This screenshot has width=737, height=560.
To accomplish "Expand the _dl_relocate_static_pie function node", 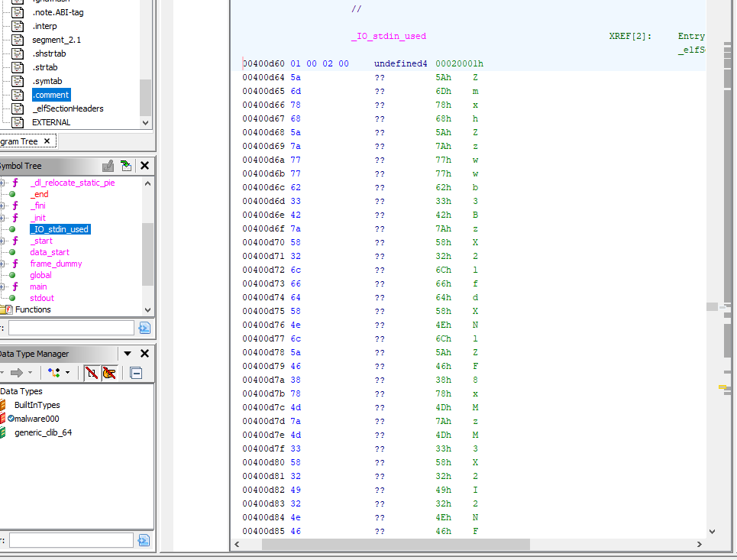I will [x=3, y=183].
